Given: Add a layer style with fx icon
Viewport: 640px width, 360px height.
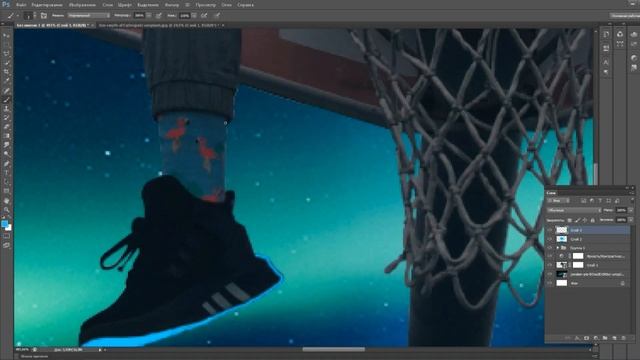Looking at the screenshot, I should (x=577, y=338).
